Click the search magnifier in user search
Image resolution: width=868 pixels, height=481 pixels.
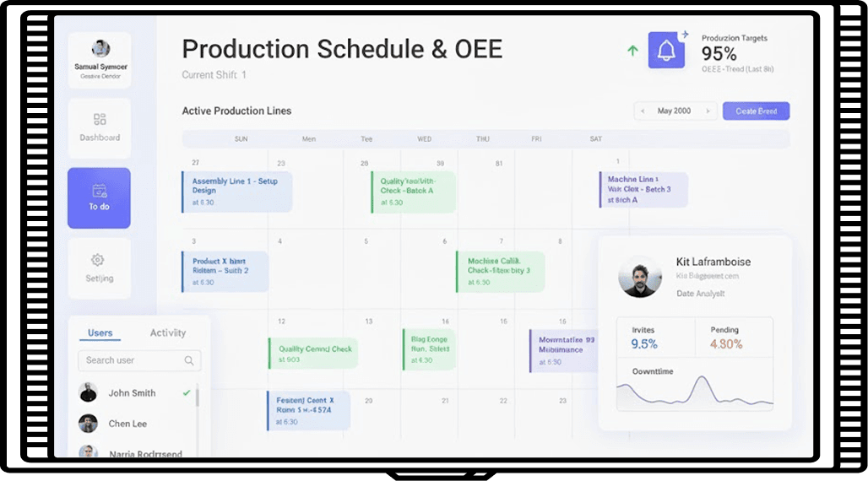coord(189,360)
